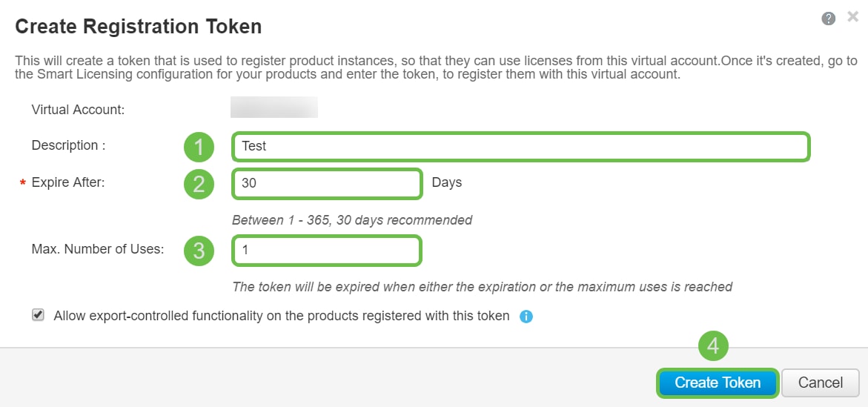Click the green step 4 badge
Image resolution: width=868 pixels, height=407 pixels.
713,346
